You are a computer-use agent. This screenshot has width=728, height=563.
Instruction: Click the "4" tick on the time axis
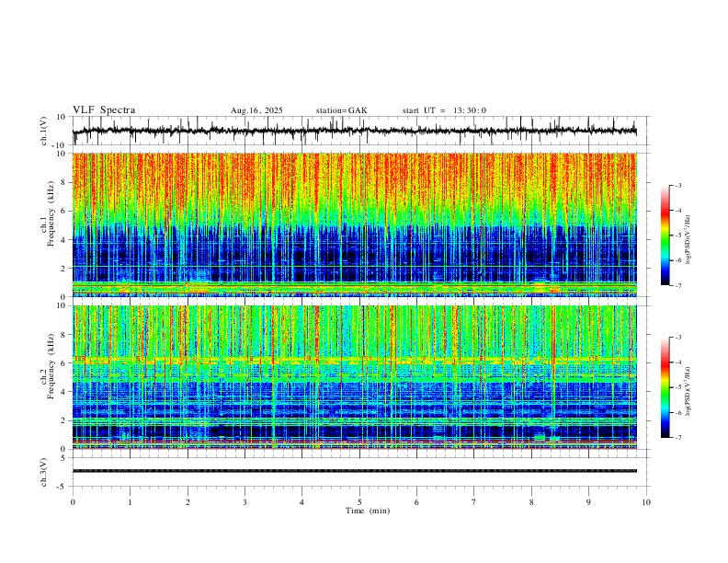coord(301,502)
